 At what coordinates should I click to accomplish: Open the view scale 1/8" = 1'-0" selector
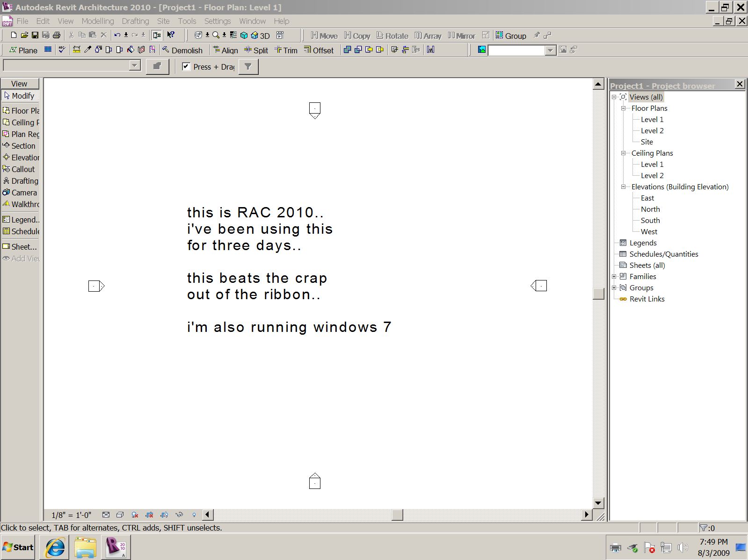tap(72, 515)
